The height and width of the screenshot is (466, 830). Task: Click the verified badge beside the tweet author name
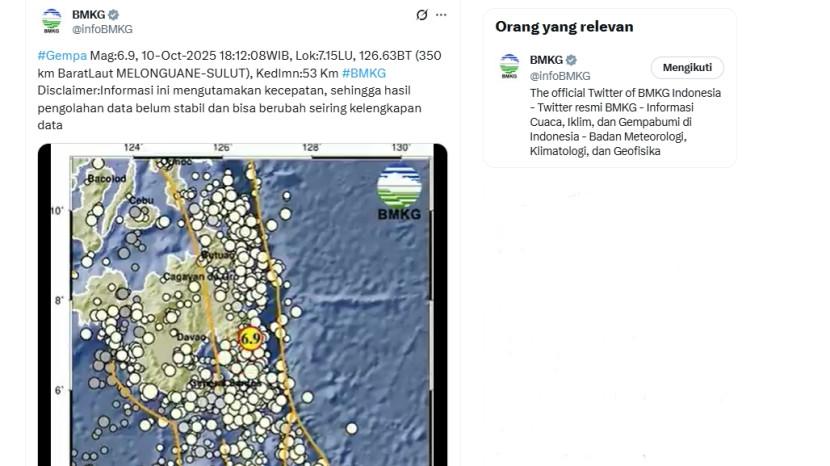[113, 15]
